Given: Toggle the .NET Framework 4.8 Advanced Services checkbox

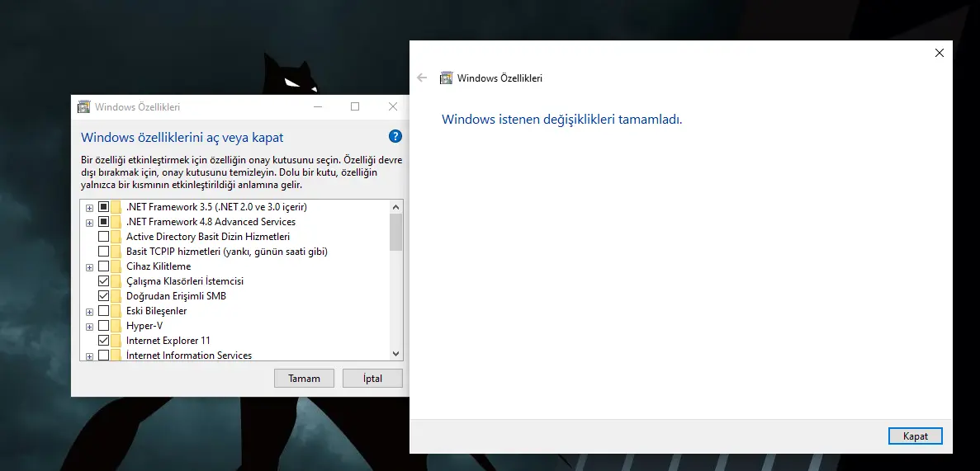Looking at the screenshot, I should [x=104, y=222].
